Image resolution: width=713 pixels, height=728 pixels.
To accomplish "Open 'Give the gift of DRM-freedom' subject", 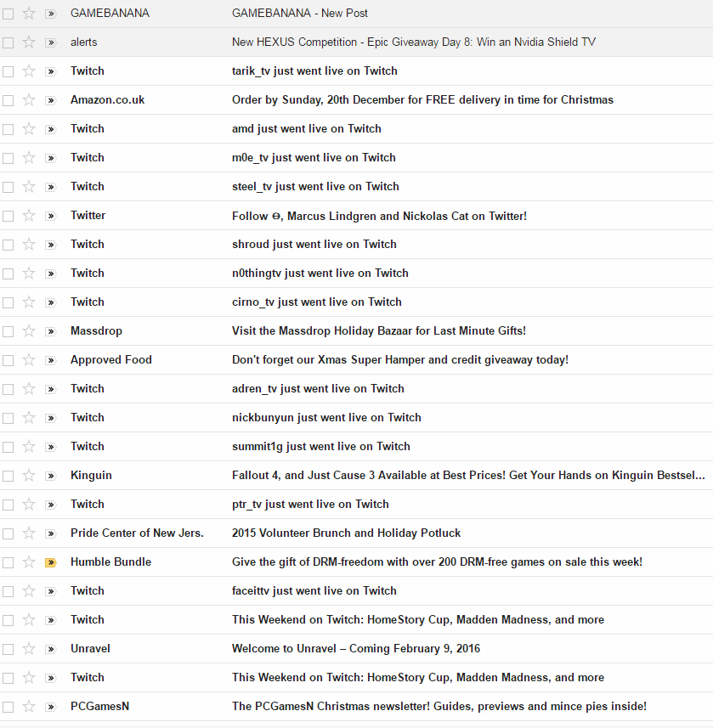I will click(437, 562).
